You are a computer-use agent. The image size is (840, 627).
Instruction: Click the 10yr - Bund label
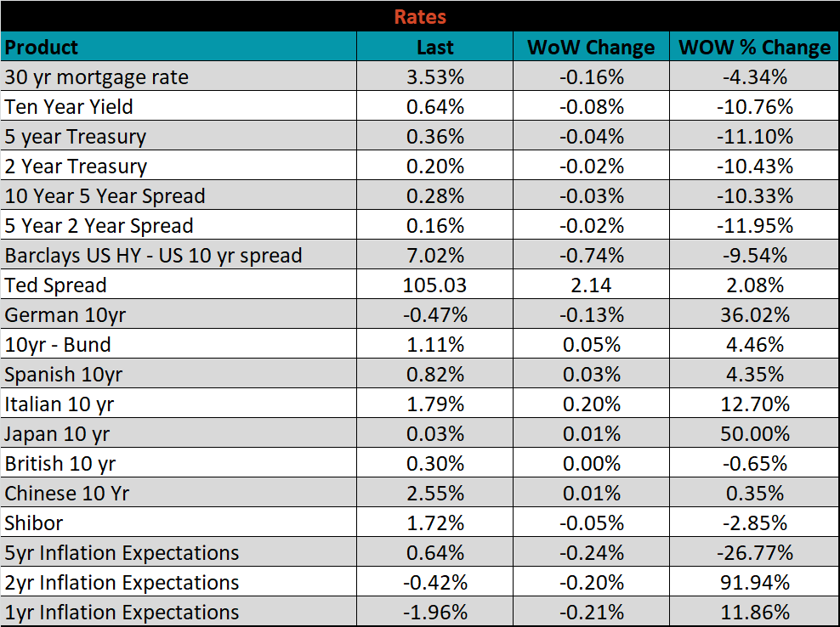58,345
